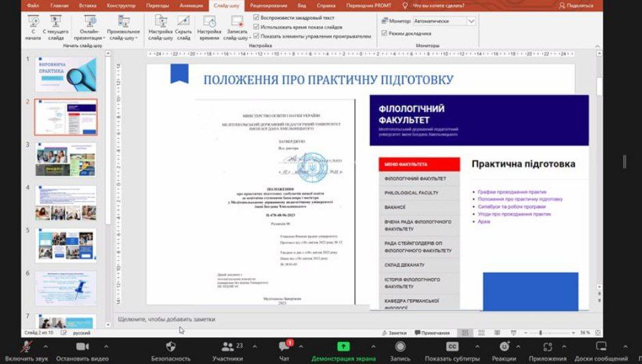This screenshot has height=364, width=642.
Task: Select slide 3 thumbnail in slide panel
Action: (x=66, y=160)
